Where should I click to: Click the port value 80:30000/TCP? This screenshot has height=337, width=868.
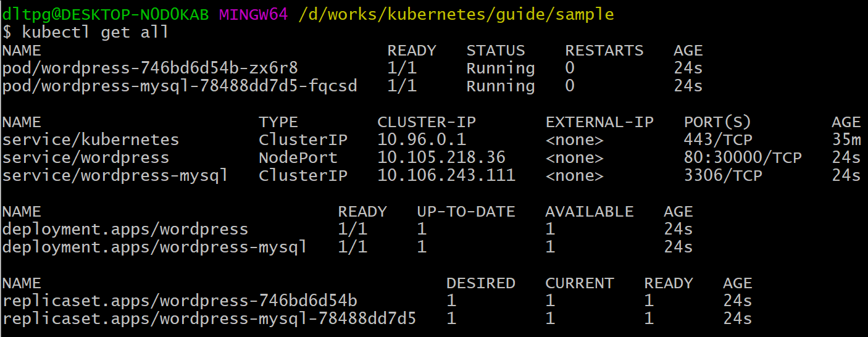tap(743, 157)
